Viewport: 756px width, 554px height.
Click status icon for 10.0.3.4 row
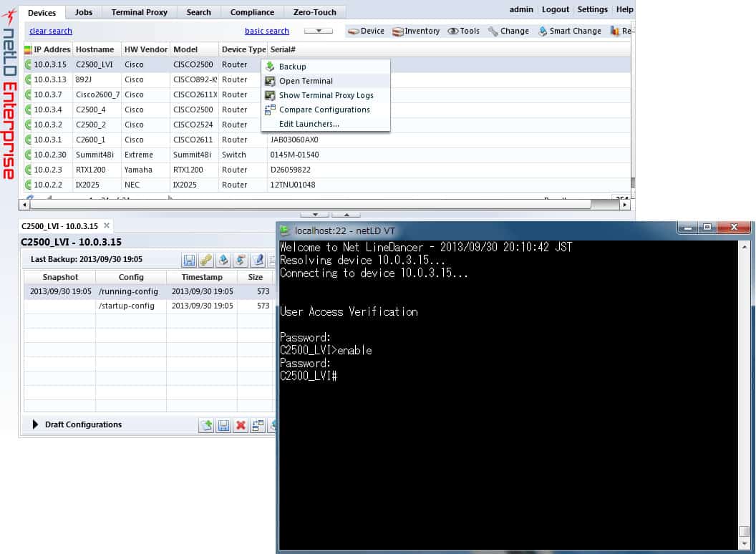coord(28,110)
